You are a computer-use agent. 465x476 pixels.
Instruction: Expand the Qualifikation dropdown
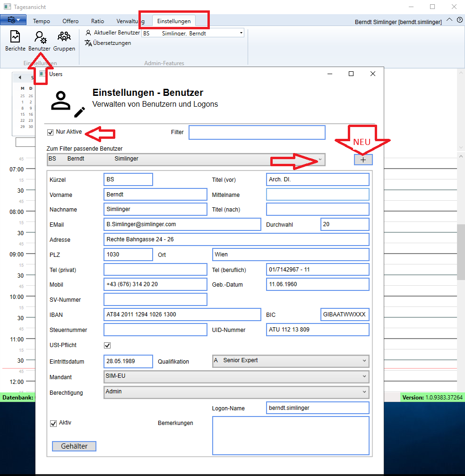click(291, 361)
